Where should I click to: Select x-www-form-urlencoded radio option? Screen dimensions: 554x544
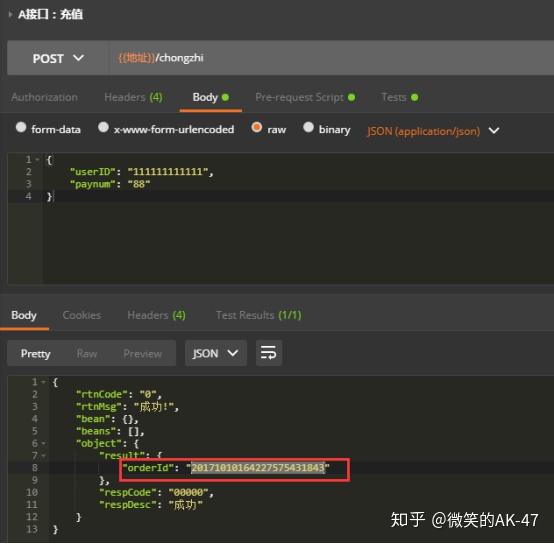[x=103, y=127]
